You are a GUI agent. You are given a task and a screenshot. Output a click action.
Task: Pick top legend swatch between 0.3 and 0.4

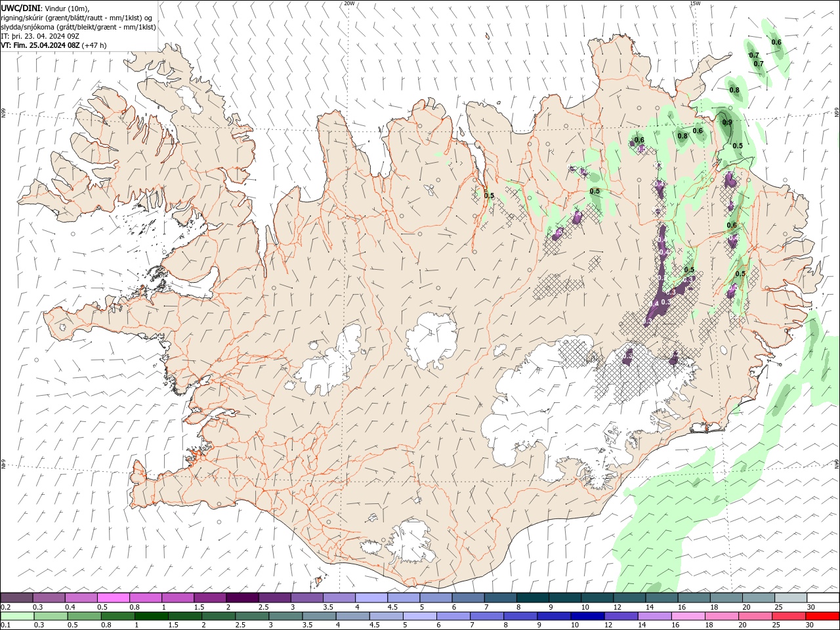[49, 598]
